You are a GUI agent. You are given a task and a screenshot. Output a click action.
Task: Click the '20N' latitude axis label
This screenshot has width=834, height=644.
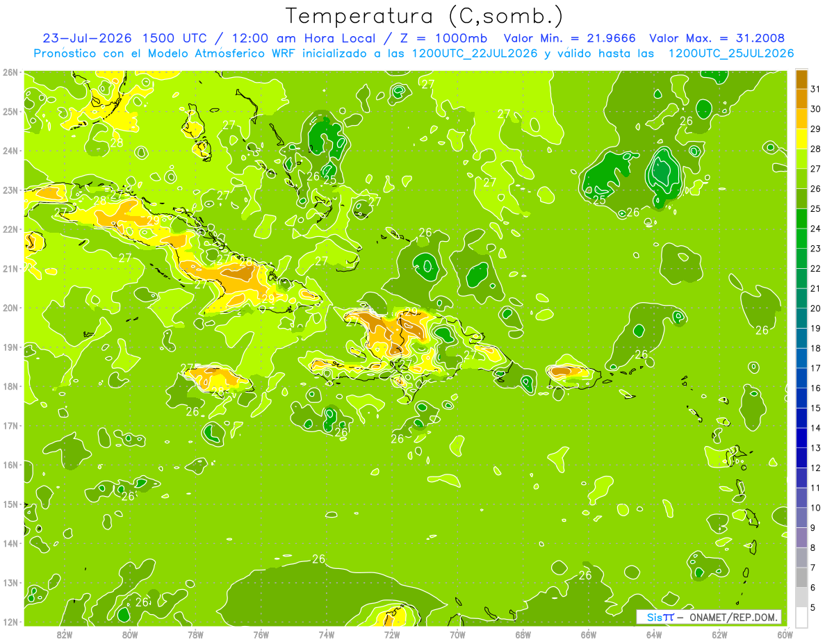11,308
